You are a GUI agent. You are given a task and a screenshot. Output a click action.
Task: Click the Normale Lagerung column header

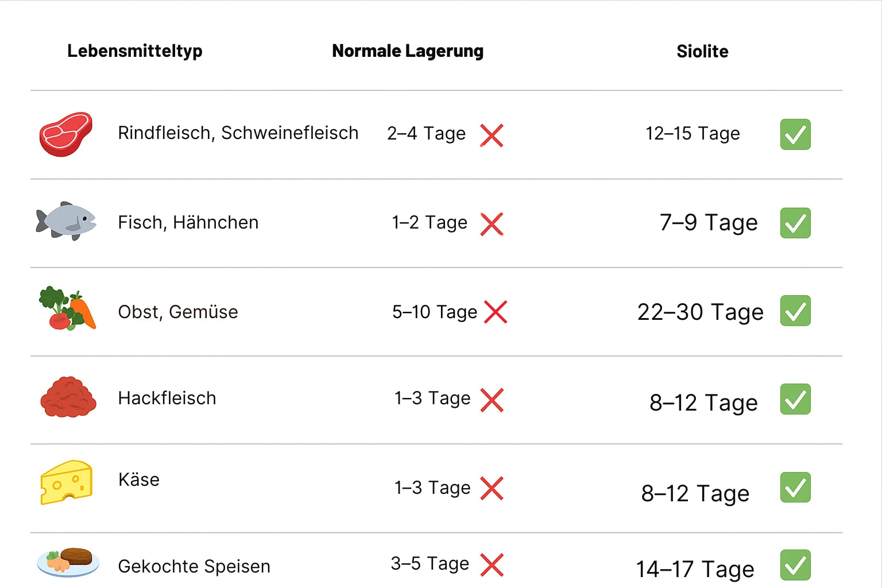click(408, 51)
